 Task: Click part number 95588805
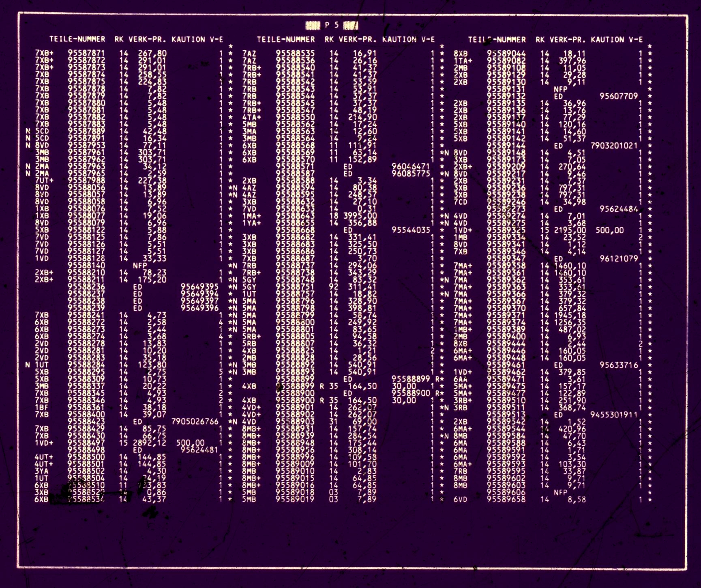pyautogui.click(x=296, y=337)
